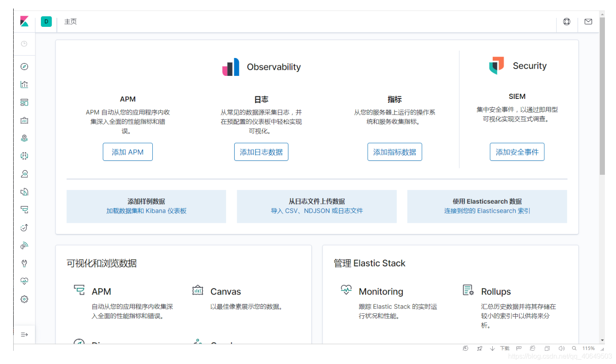This screenshot has width=616, height=364.
Task: Click the 日志 heading text
Action: (261, 99)
